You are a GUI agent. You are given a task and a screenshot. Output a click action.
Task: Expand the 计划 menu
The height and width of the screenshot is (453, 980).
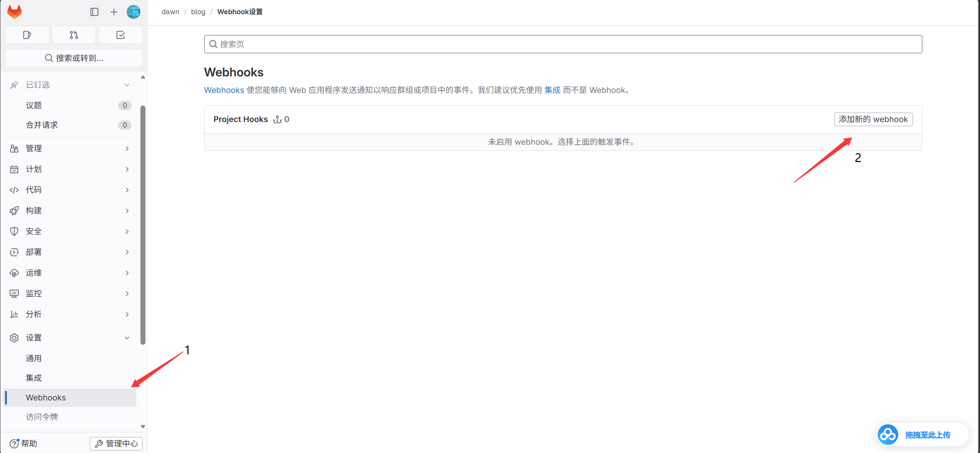69,169
